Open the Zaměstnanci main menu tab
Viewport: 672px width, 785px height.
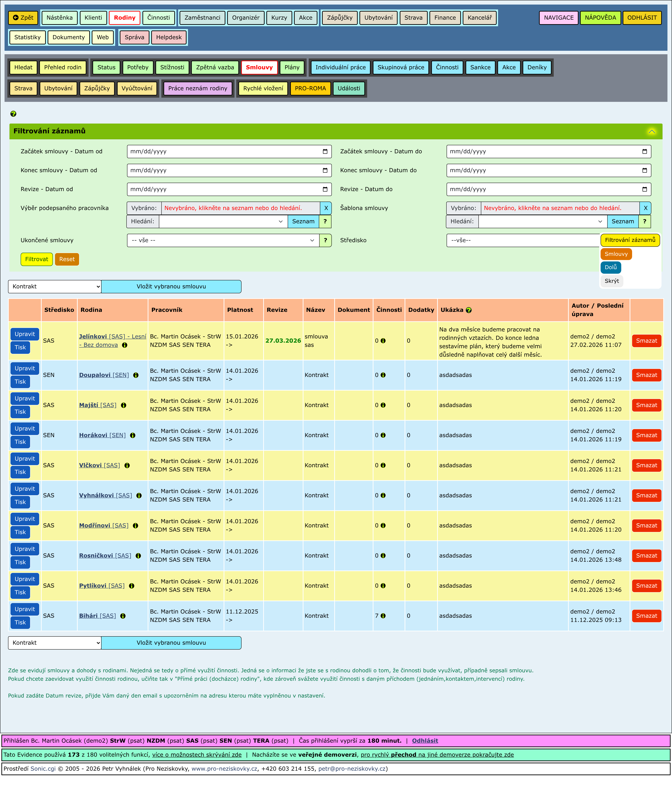point(202,18)
